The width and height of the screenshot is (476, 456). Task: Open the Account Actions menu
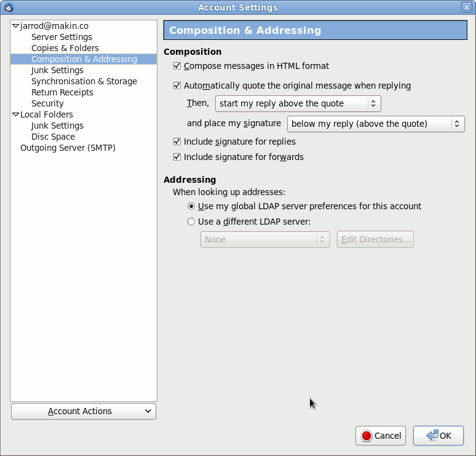pos(84,411)
